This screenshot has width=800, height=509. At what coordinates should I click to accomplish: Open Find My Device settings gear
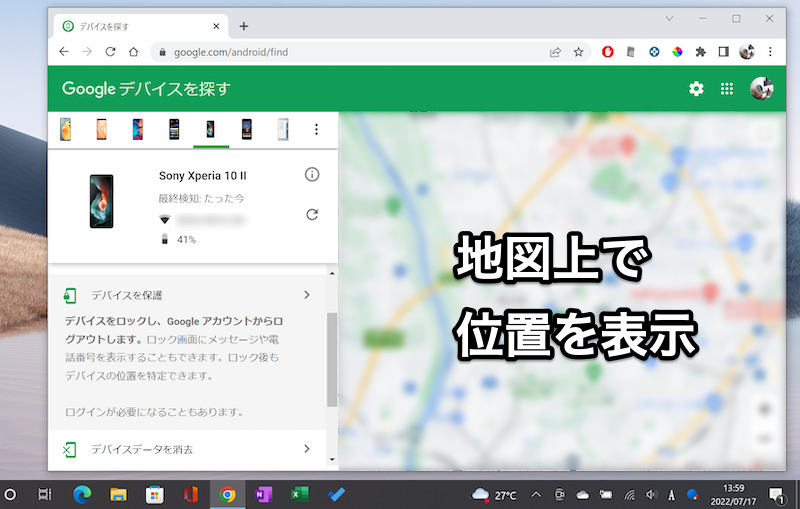tap(696, 89)
